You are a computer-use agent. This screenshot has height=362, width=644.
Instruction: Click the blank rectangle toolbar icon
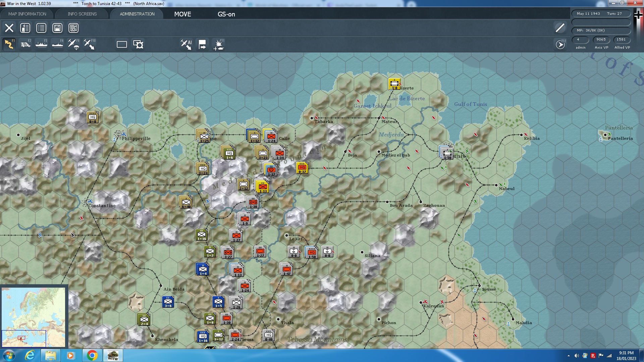click(x=121, y=44)
